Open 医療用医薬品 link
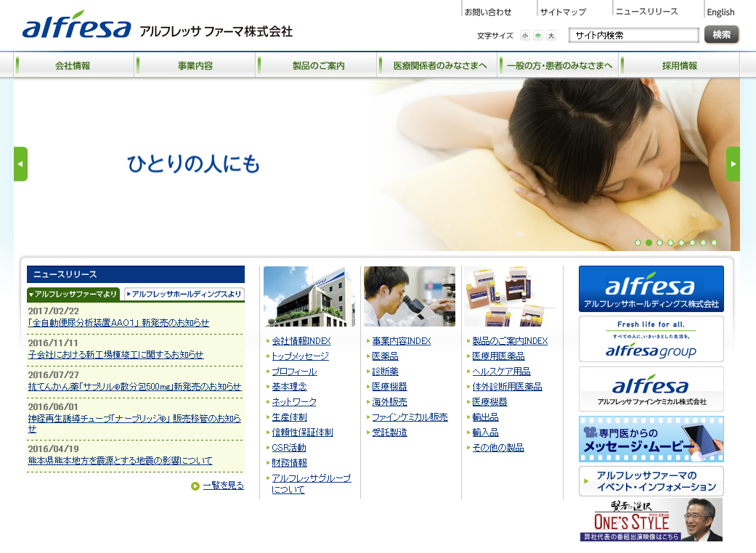 pos(498,356)
